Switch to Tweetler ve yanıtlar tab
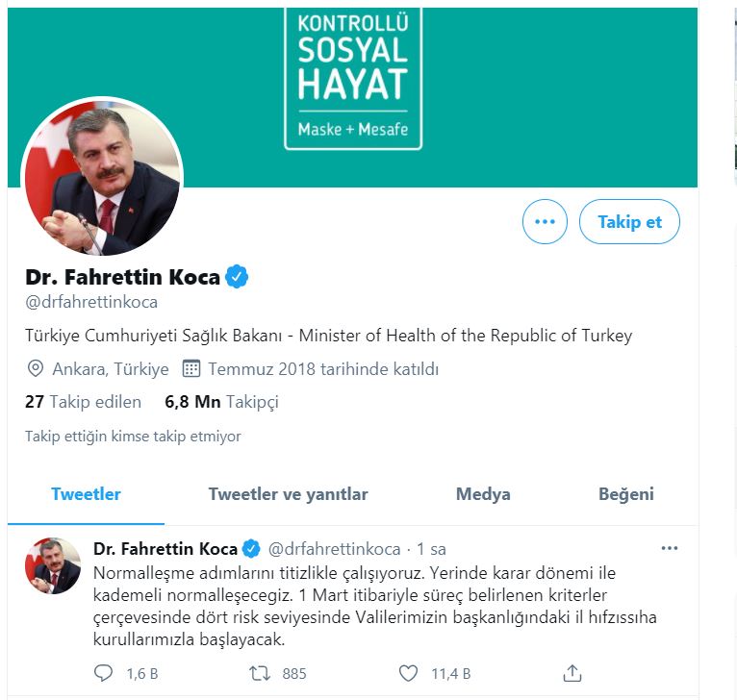Viewport: 737px width, 700px height. click(x=288, y=494)
